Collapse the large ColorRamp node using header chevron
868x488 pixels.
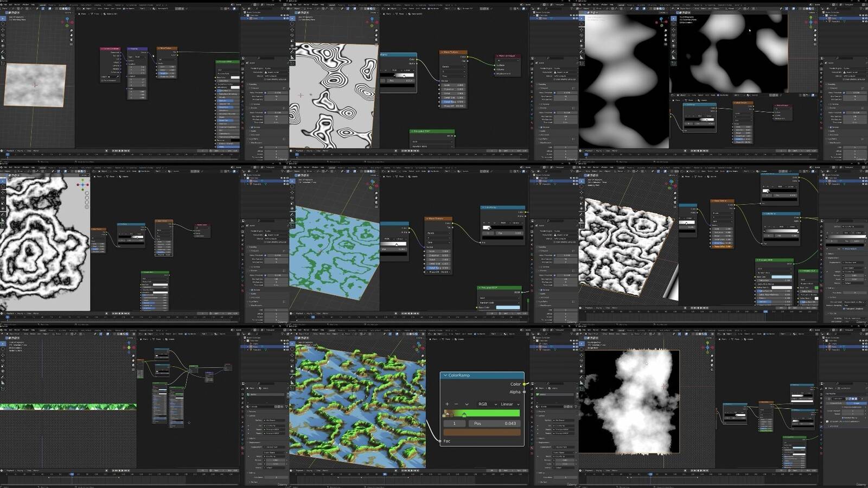[x=445, y=375]
